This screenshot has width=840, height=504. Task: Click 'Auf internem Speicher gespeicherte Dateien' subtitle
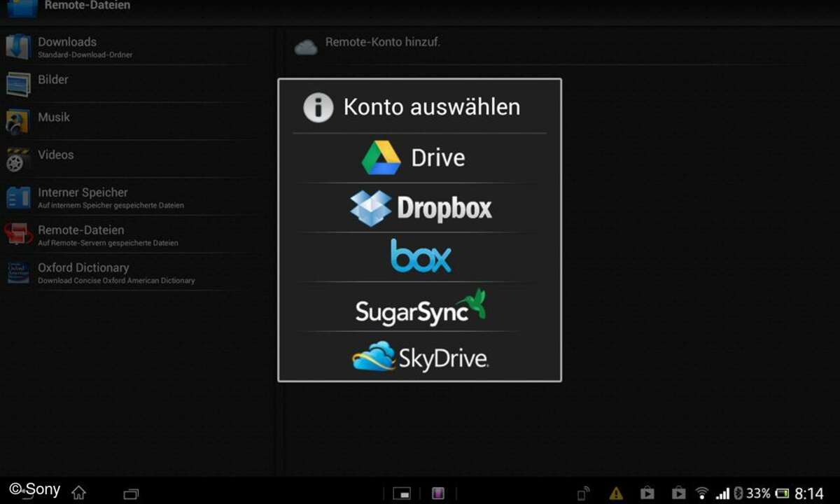(x=111, y=205)
